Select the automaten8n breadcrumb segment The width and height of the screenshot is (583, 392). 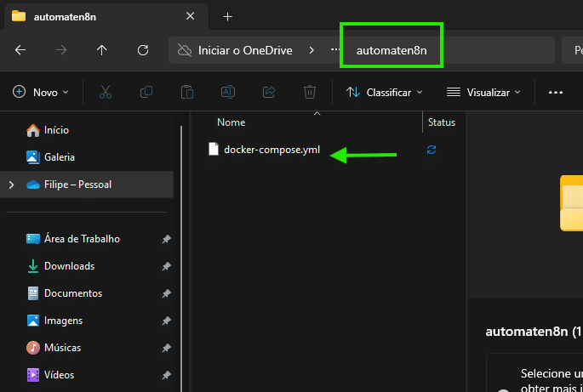pyautogui.click(x=392, y=50)
